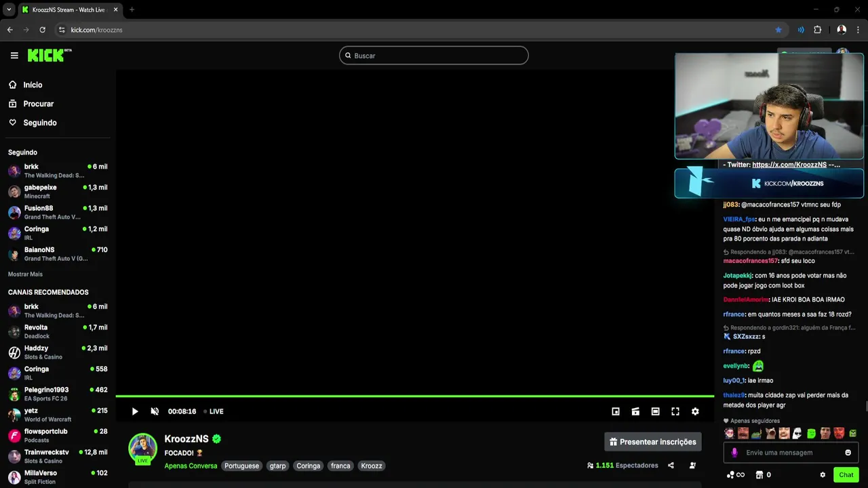This screenshot has width=868, height=488.
Task: Open video player settings gear
Action: [695, 411]
